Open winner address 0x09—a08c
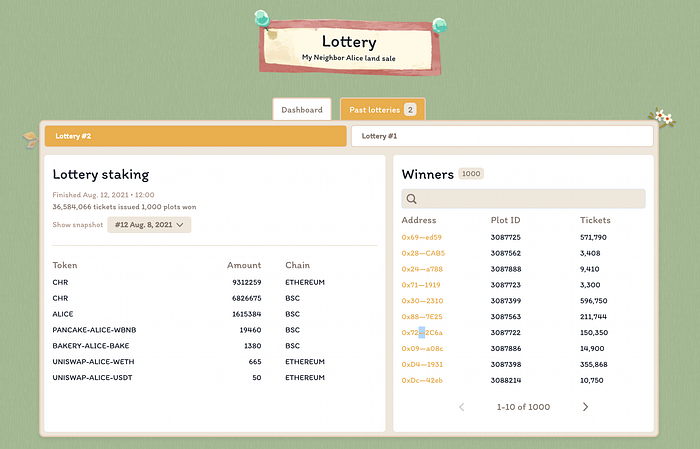This screenshot has height=449, width=700. click(422, 349)
